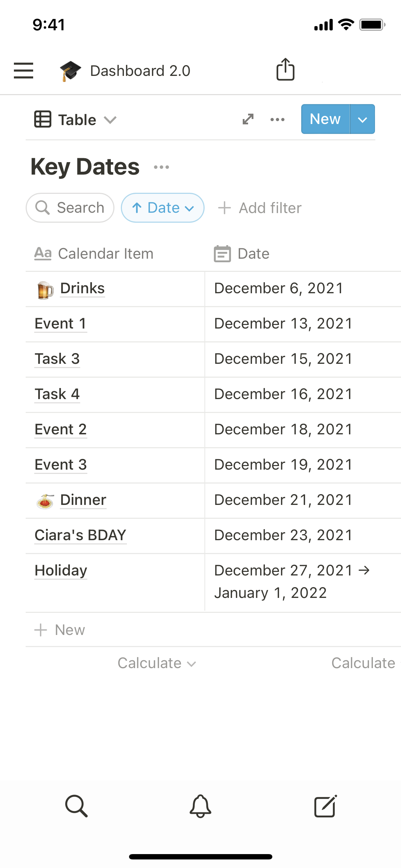Expand the table to full page
This screenshot has height=868, width=401.
point(248,119)
